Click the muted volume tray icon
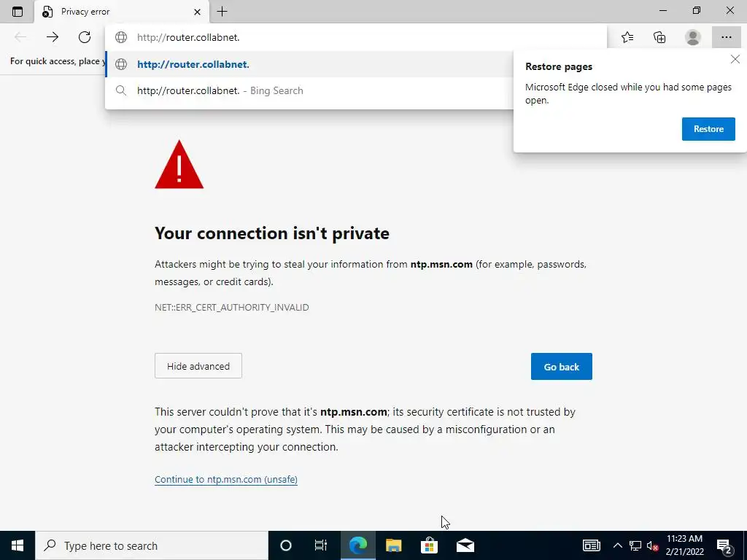 pyautogui.click(x=652, y=545)
